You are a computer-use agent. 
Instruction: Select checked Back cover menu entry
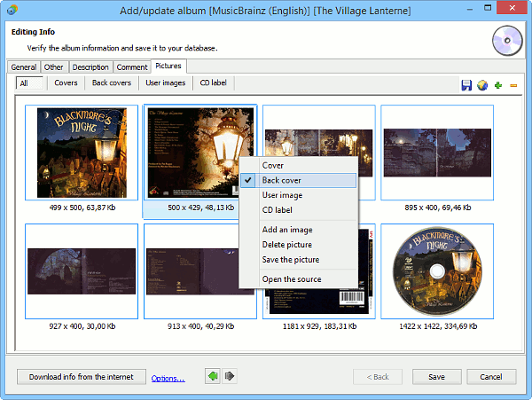tap(299, 181)
